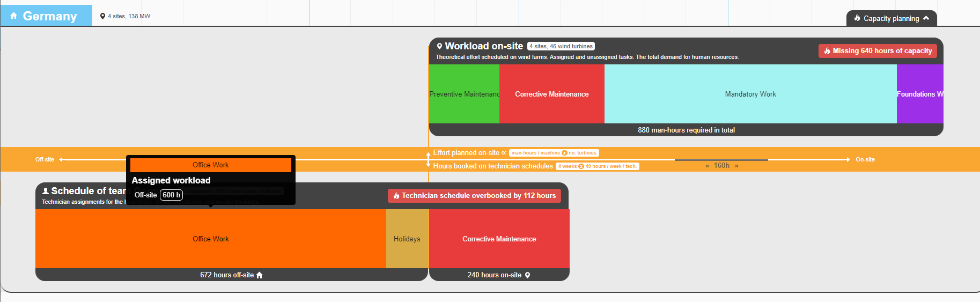Viewport: 980px width, 302px height.
Task: Click the house icon after 672 hours off-site
Action: [x=260, y=275]
